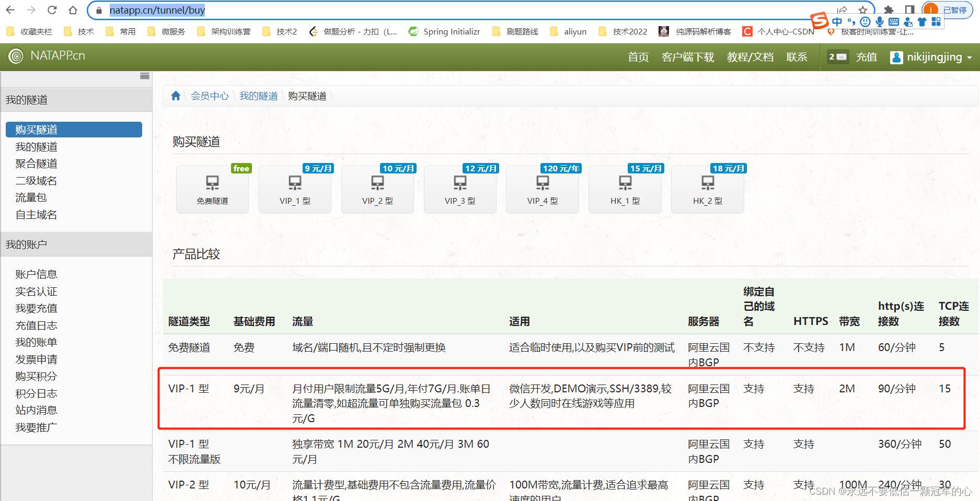Image resolution: width=980 pixels, height=501 pixels.
Task: Open the 个人中心-CSDN bookmark
Action: 779,31
